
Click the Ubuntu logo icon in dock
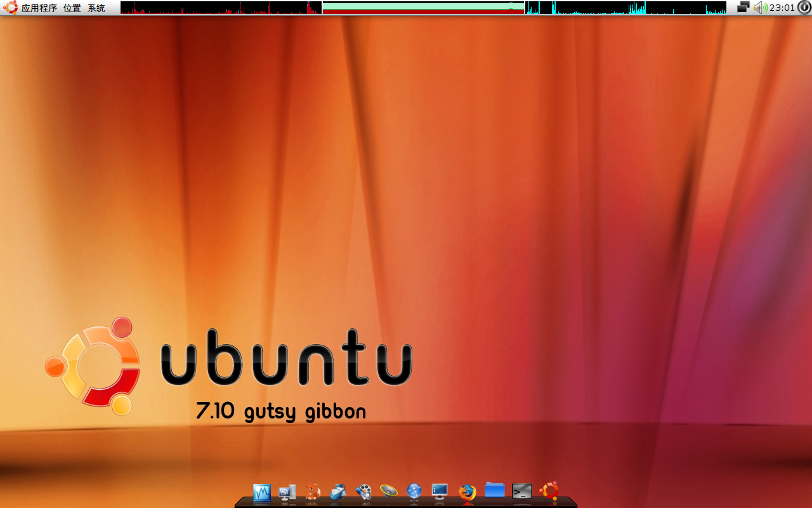[549, 491]
